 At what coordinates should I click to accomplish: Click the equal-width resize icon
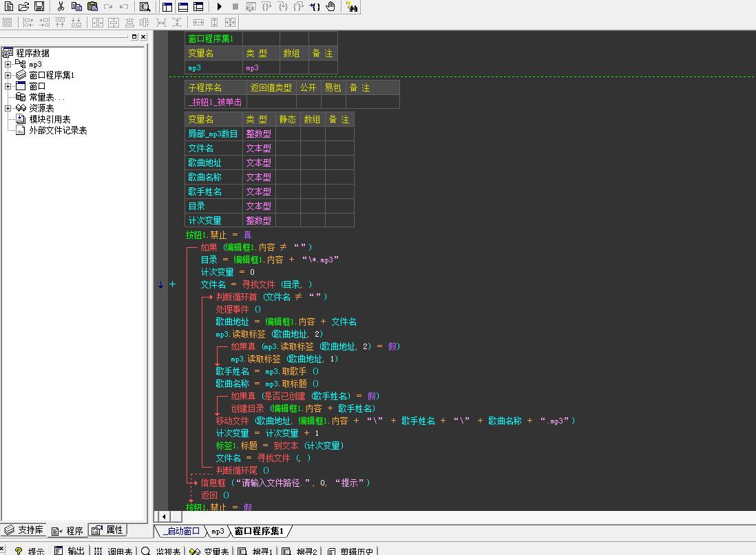(x=199, y=22)
